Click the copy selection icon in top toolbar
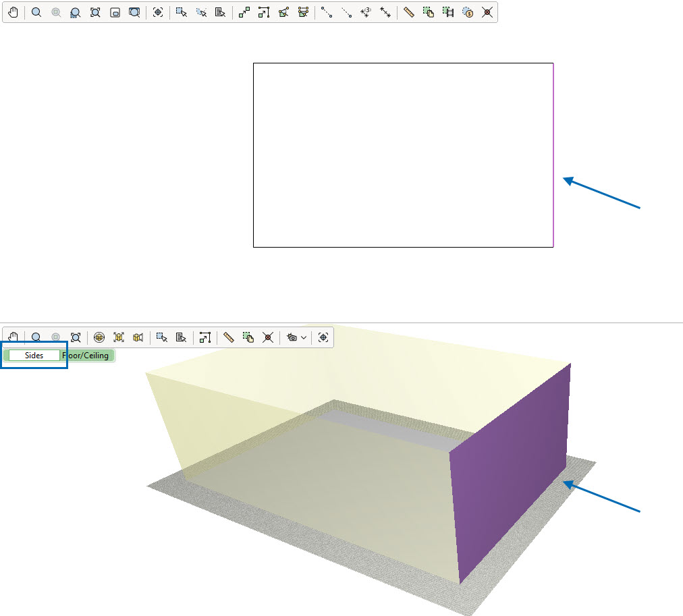 [428, 12]
